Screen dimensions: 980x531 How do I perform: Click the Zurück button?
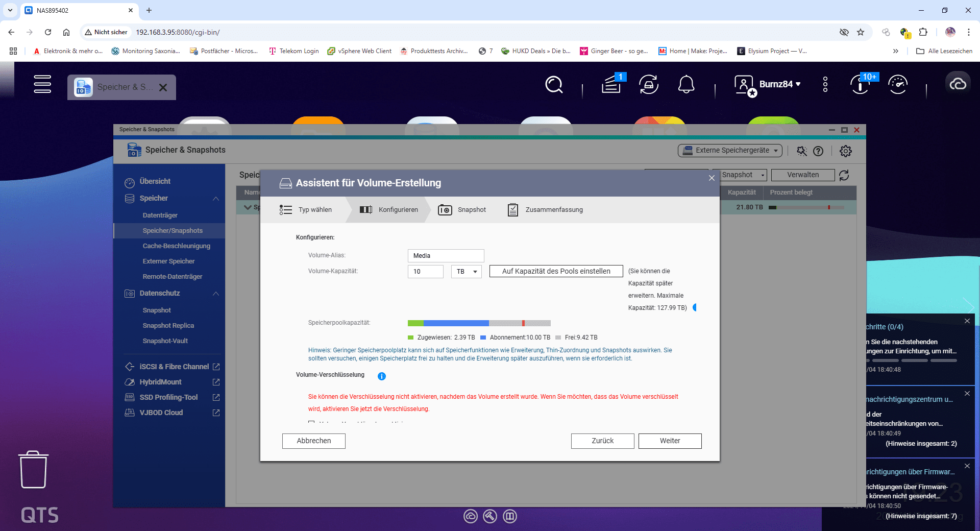pos(602,441)
